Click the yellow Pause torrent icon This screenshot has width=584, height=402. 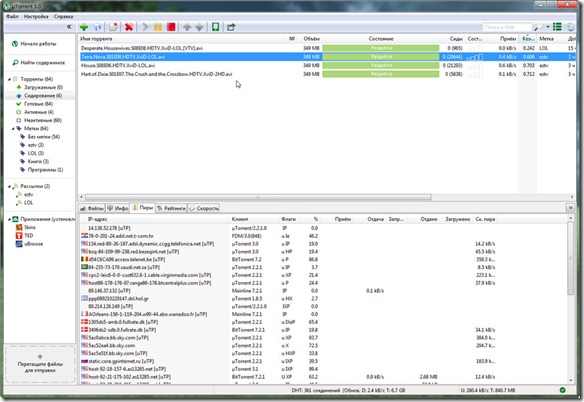[158, 27]
